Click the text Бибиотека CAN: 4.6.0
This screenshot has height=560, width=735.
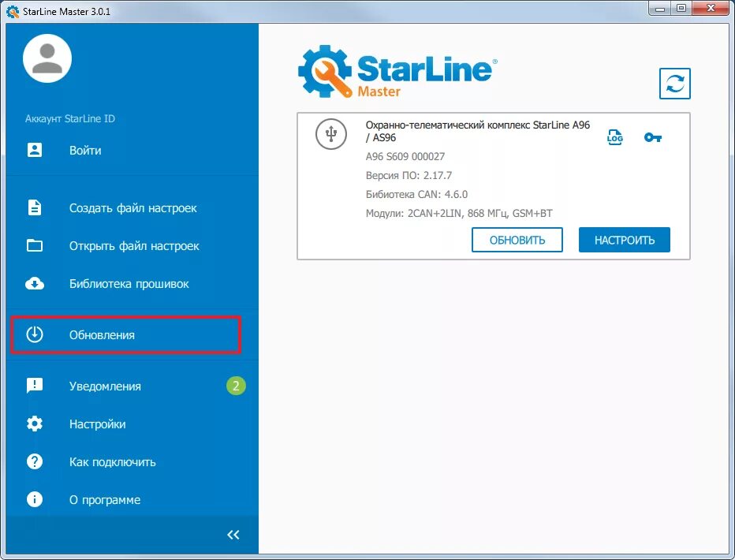(x=416, y=195)
